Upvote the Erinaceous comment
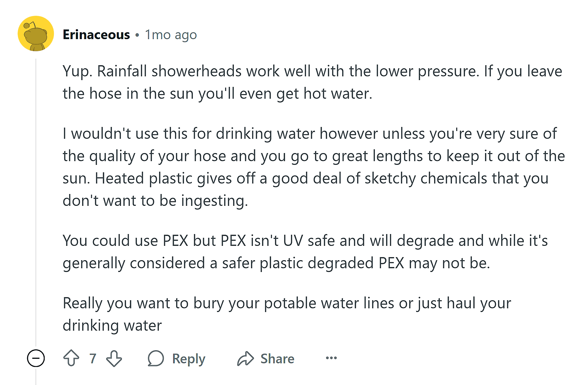The width and height of the screenshot is (588, 385). 71,358
